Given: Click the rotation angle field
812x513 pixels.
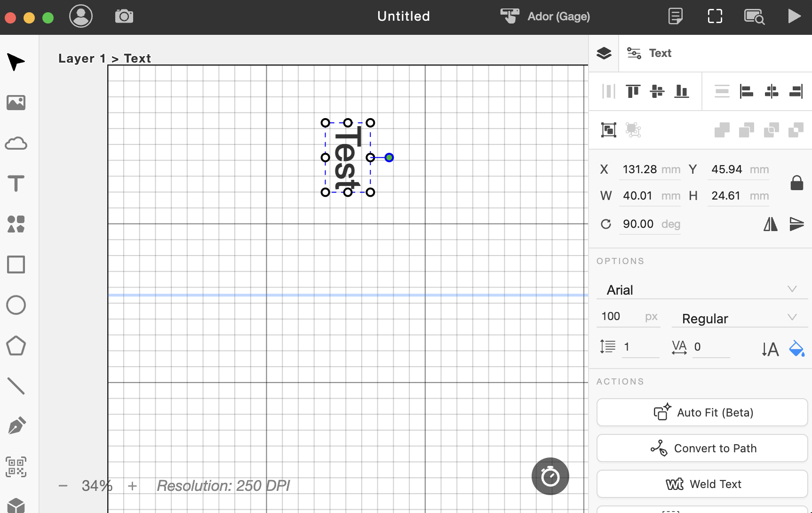Looking at the screenshot, I should click(x=650, y=224).
